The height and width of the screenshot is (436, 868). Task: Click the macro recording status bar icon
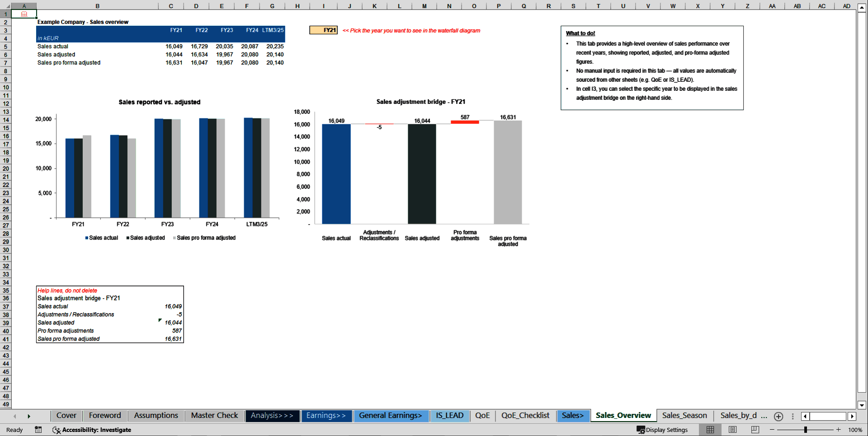pyautogui.click(x=38, y=430)
